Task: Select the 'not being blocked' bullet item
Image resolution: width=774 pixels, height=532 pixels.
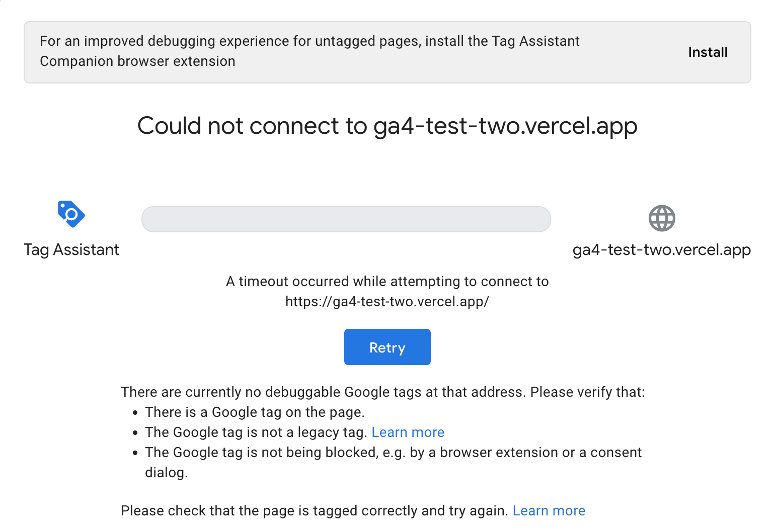Action: click(x=394, y=463)
